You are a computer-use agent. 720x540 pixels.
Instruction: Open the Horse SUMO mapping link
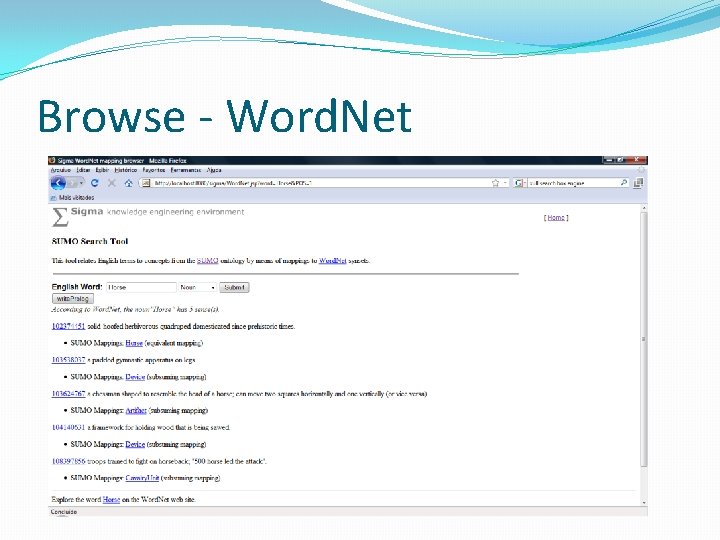(x=134, y=343)
